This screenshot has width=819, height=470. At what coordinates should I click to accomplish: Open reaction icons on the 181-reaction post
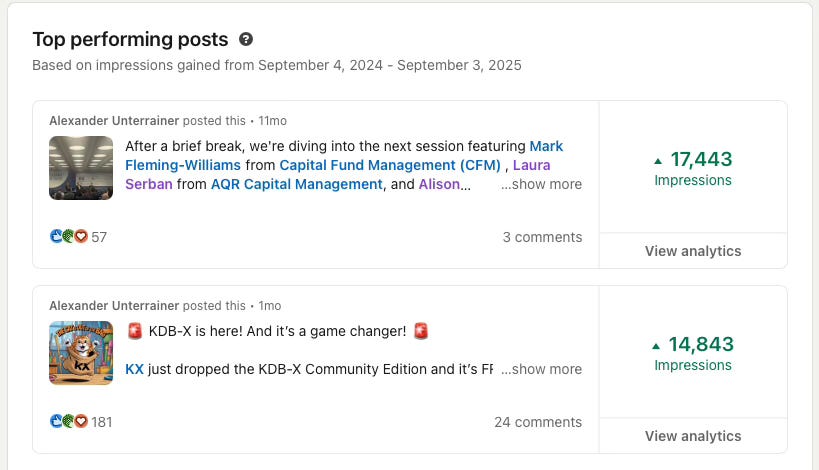[x=68, y=421]
